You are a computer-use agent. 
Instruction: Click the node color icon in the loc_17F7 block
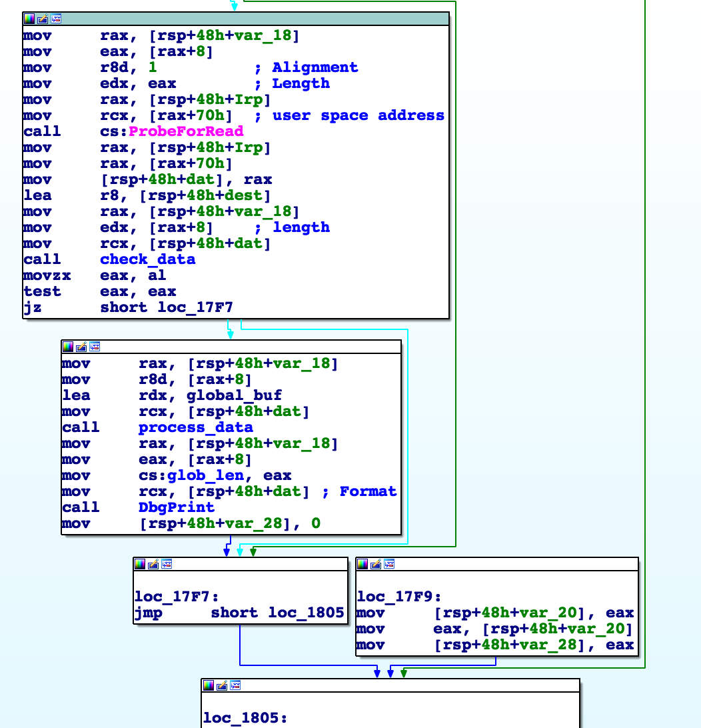click(x=140, y=564)
